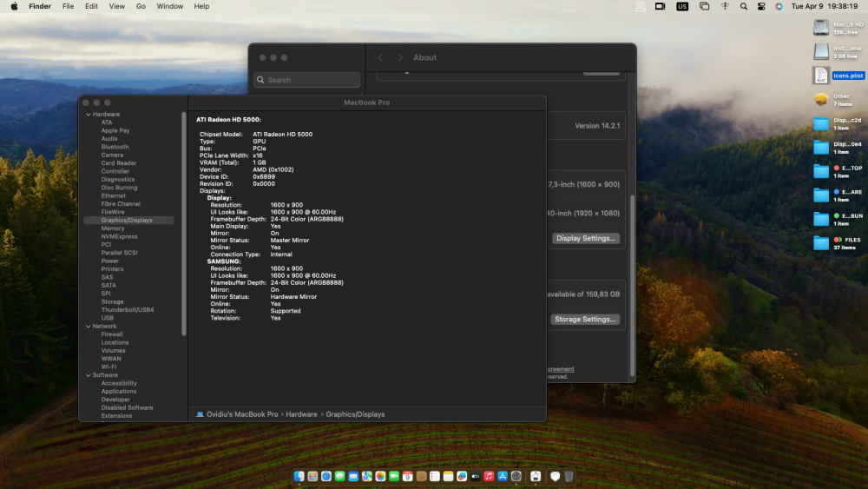Click Hardware in path bar
868x489 pixels.
tap(302, 414)
